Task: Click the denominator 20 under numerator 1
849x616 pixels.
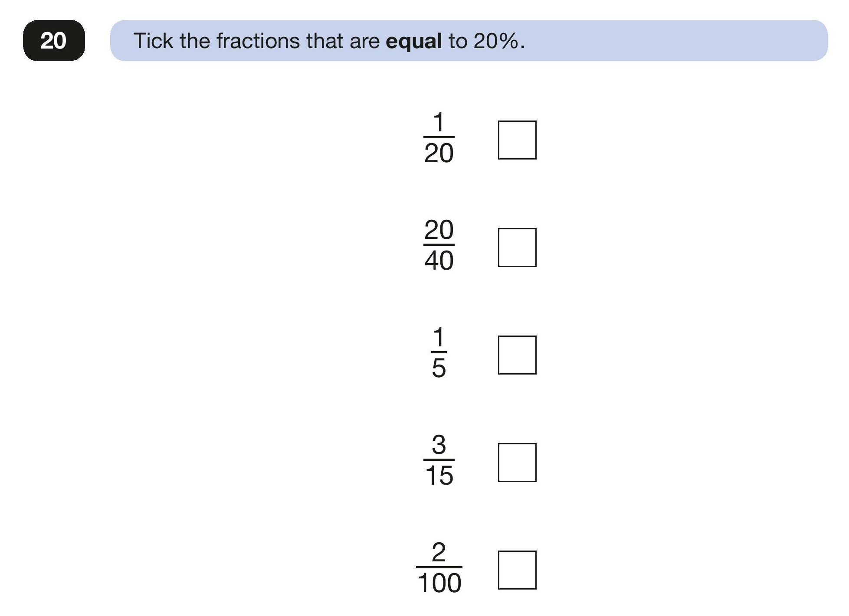Action: tap(439, 153)
